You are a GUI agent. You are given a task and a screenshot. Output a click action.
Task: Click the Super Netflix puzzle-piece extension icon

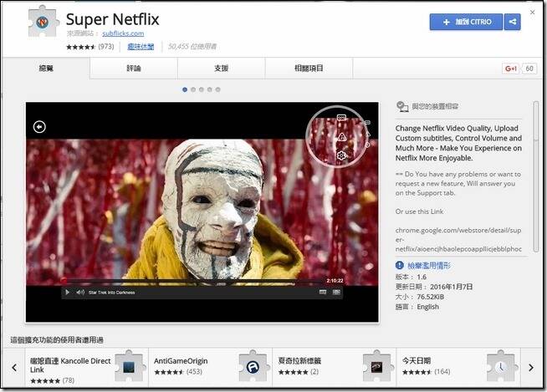point(43,22)
